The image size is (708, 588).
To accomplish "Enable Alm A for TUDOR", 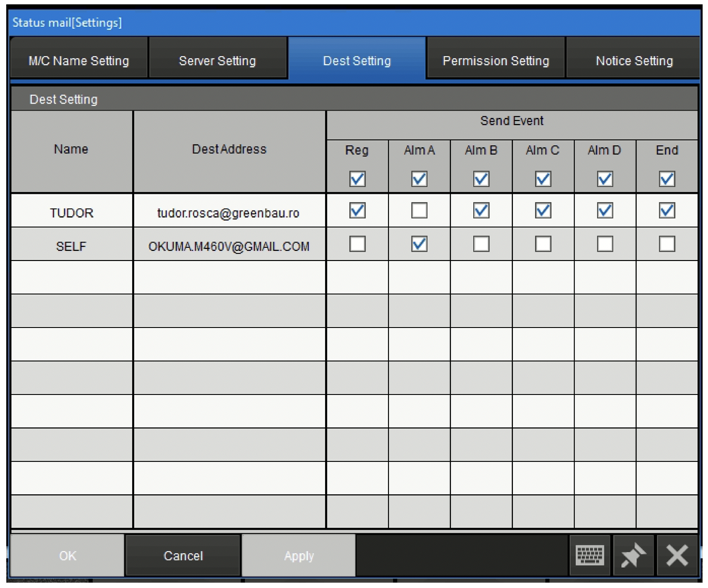I will point(419,211).
